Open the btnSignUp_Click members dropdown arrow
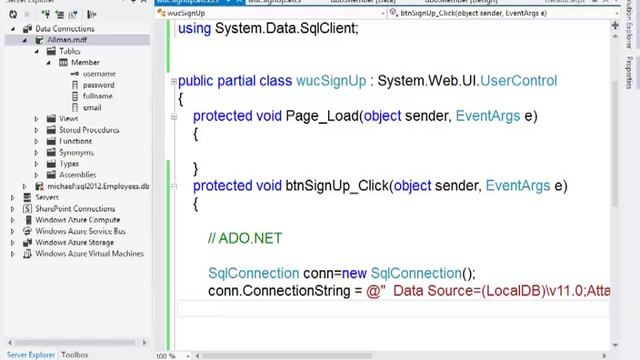 (616, 13)
